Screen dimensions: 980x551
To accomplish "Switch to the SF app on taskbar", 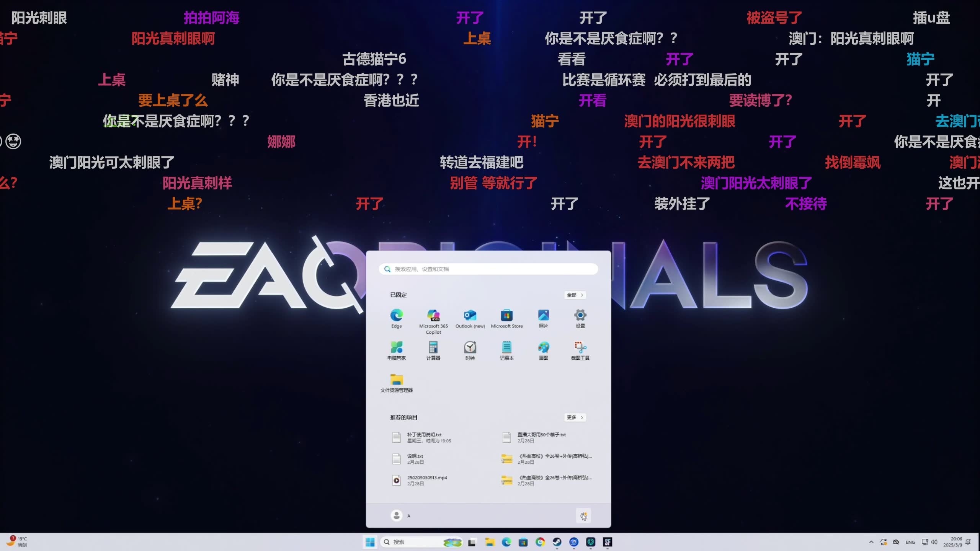I will click(x=608, y=542).
